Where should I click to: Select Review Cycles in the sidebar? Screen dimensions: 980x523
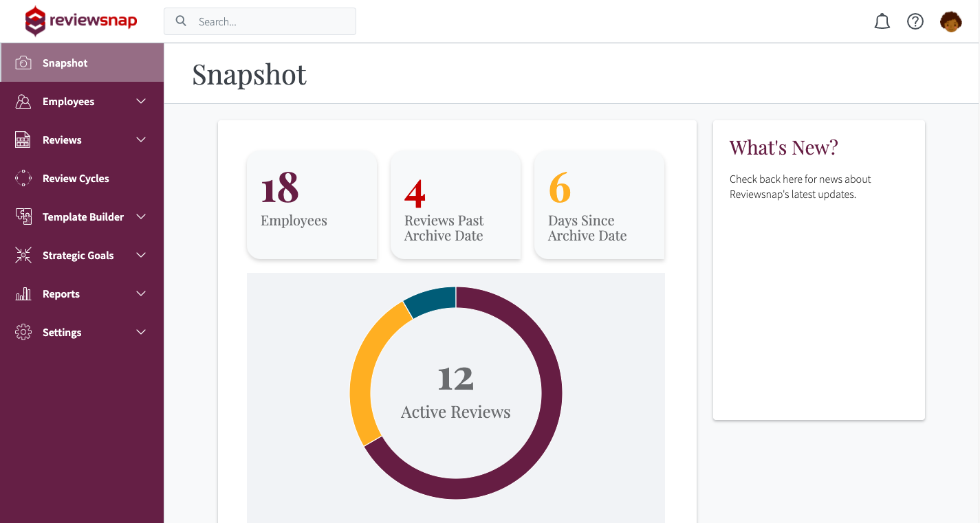tap(76, 179)
